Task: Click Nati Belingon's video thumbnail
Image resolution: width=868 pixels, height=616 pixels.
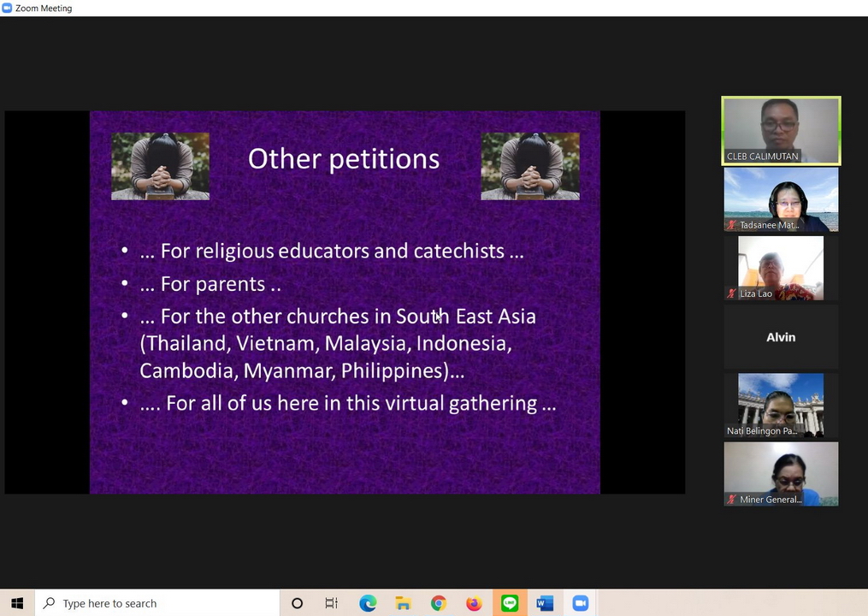Action: (781, 406)
